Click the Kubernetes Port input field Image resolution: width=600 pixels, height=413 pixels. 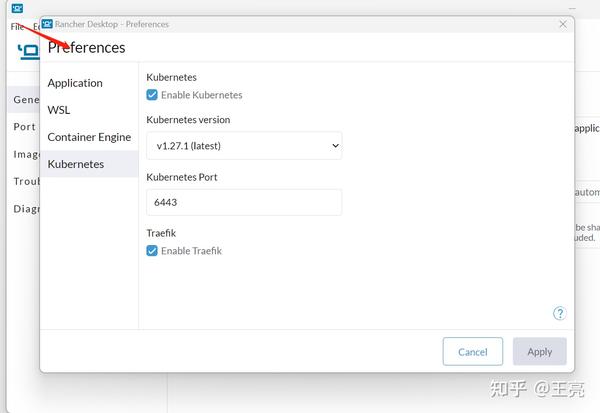point(244,202)
